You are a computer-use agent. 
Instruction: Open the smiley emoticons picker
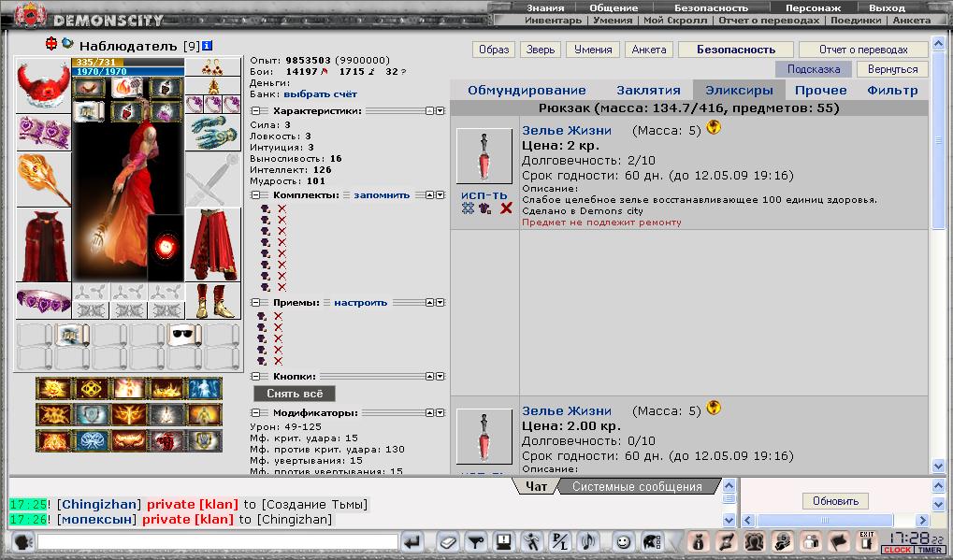click(623, 542)
